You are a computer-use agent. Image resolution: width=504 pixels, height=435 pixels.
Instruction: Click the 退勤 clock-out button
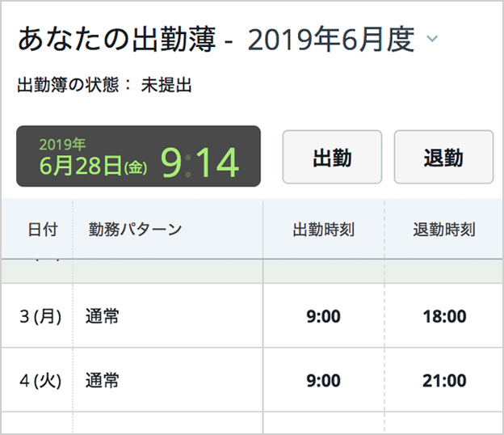tap(443, 157)
